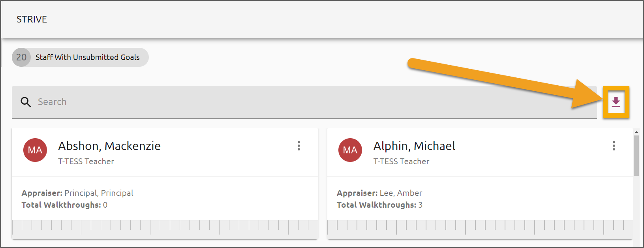The height and width of the screenshot is (248, 644).
Task: Focus the Search staff input field
Action: pos(304,102)
